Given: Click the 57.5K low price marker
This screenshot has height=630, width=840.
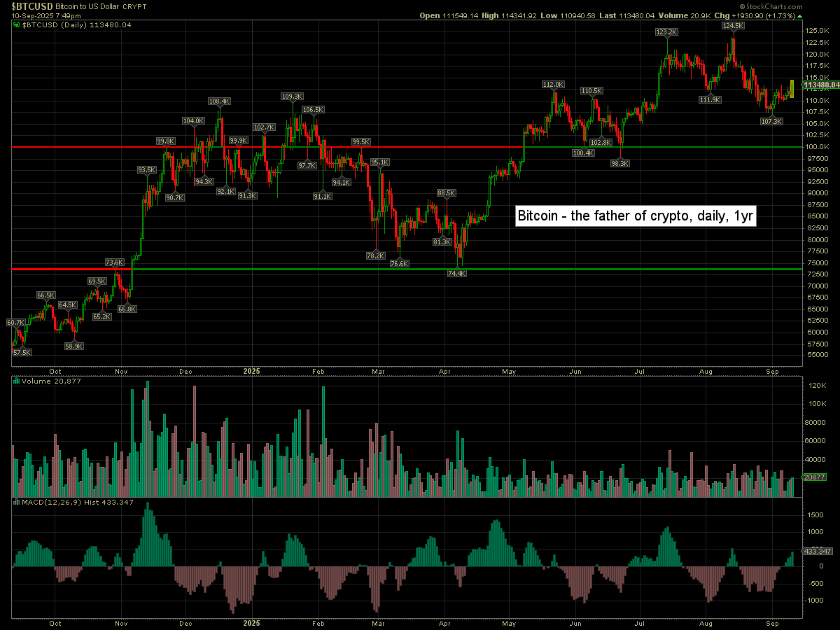Looking at the screenshot, I should (x=22, y=353).
